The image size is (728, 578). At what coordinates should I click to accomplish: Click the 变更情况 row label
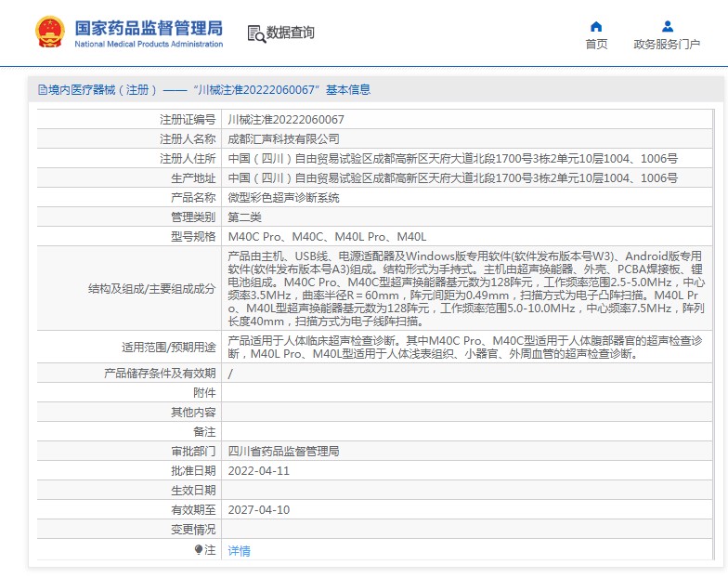coord(193,530)
